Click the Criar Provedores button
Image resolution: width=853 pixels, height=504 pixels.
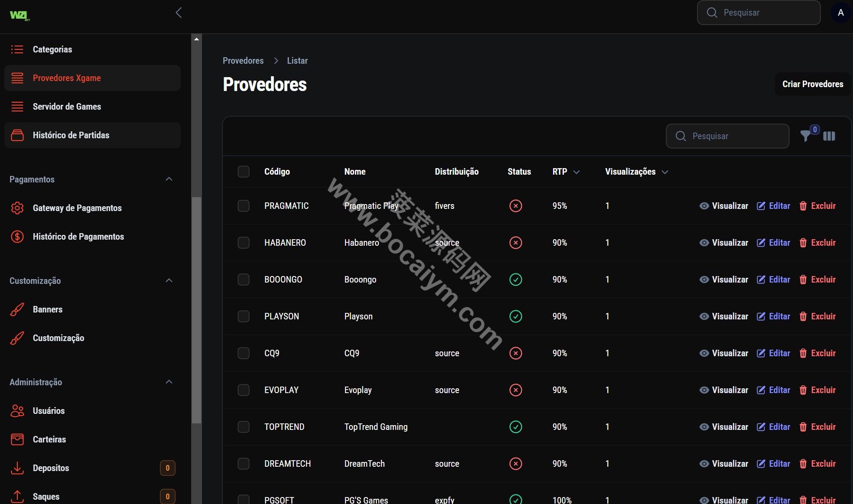pyautogui.click(x=813, y=84)
